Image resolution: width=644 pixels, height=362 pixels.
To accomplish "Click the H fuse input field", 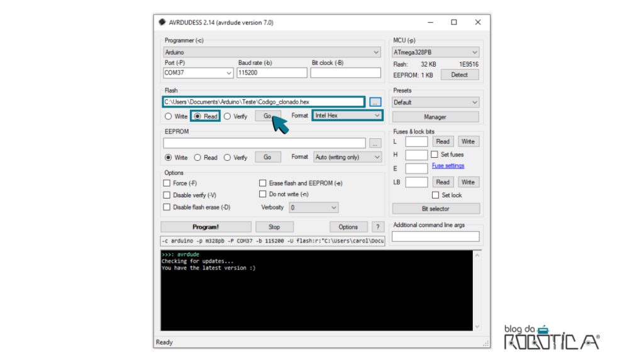I will tap(416, 155).
